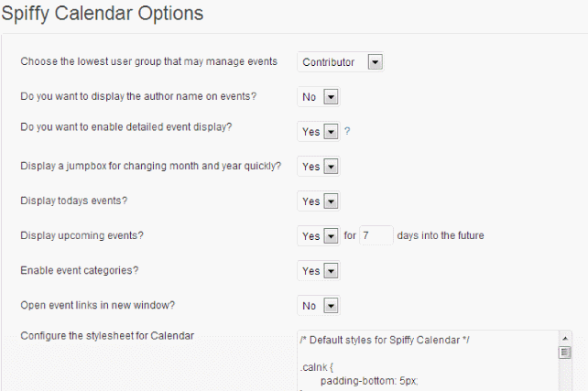Click the stylesheet scrollbar up arrow
Image resolution: width=588 pixels, height=391 pixels.
click(565, 339)
